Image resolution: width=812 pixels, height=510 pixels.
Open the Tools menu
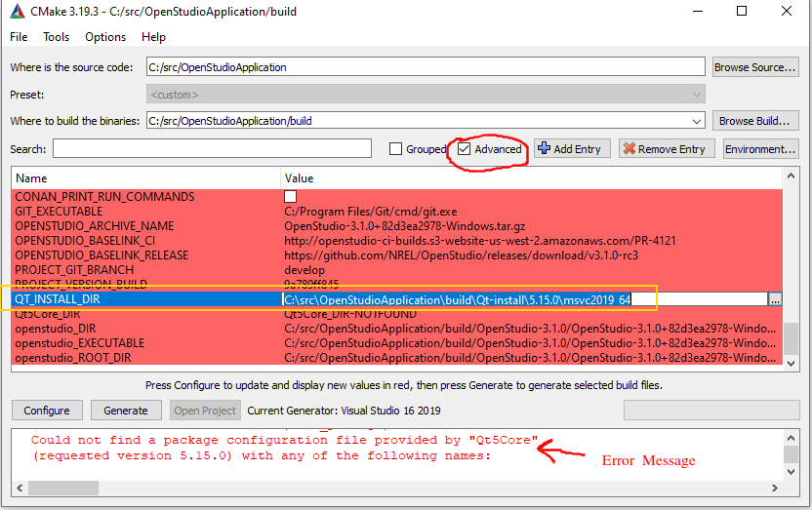56,37
